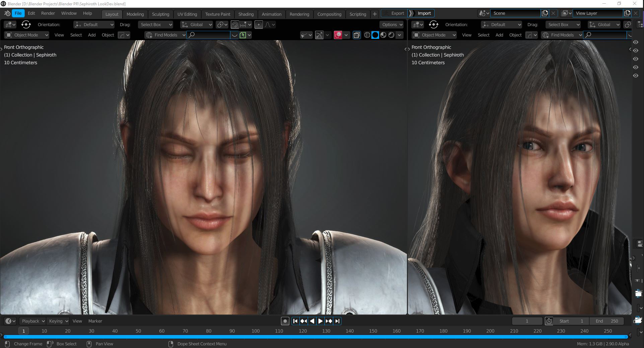The width and height of the screenshot is (644, 348).
Task: Open left viewport pivot point dropdown
Action: (x=222, y=25)
